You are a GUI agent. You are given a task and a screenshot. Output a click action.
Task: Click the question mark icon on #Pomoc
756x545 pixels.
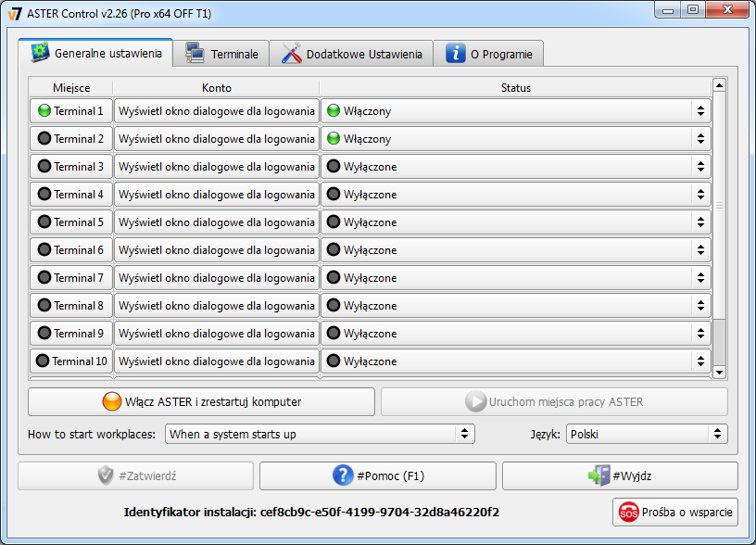coord(343,475)
